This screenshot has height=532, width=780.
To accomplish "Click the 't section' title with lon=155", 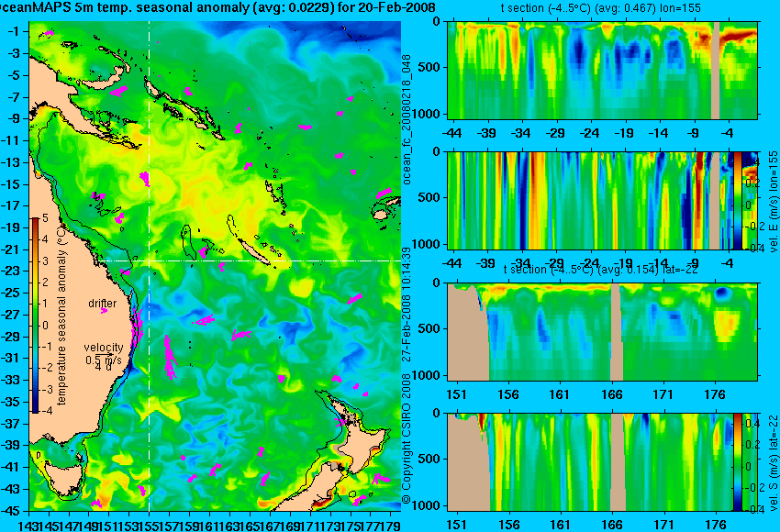I will (600, 8).
